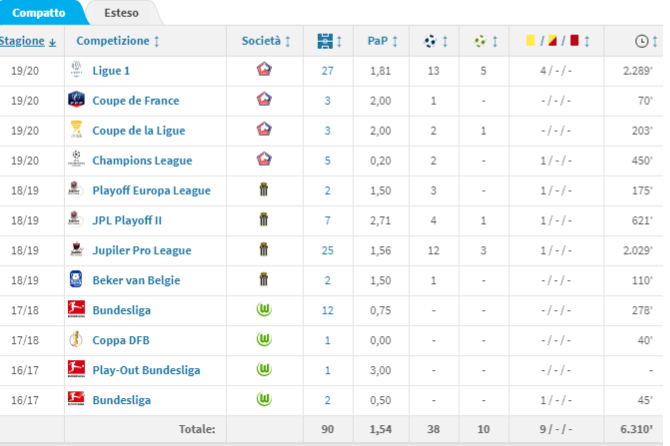Select the Compatto tab

(39, 13)
